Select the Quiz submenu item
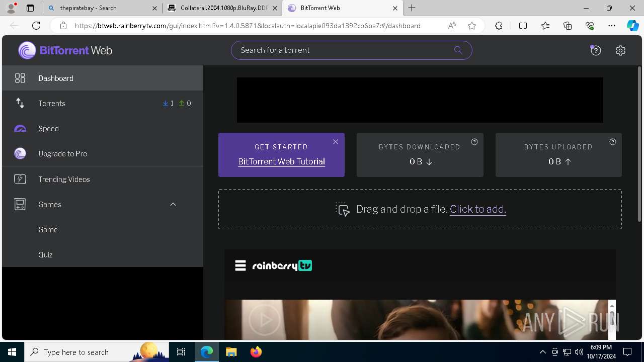Screen dimensions: 644x362 click(x=103, y=254)
